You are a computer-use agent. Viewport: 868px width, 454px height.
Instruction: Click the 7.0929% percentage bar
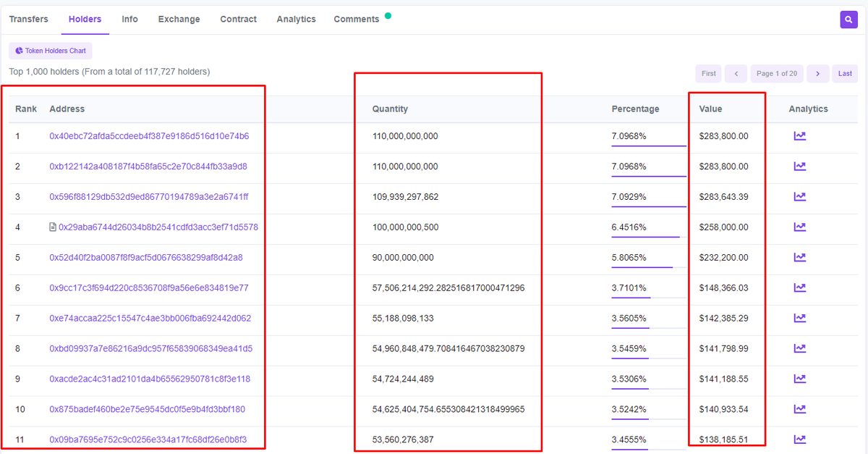[649, 206]
